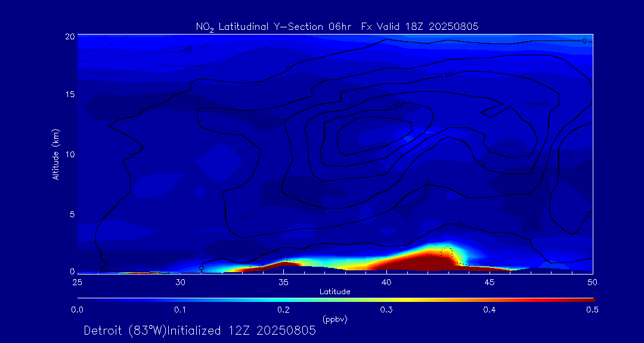Click the altitude tick label 15
Screen dimensions: 644x343
click(69, 95)
